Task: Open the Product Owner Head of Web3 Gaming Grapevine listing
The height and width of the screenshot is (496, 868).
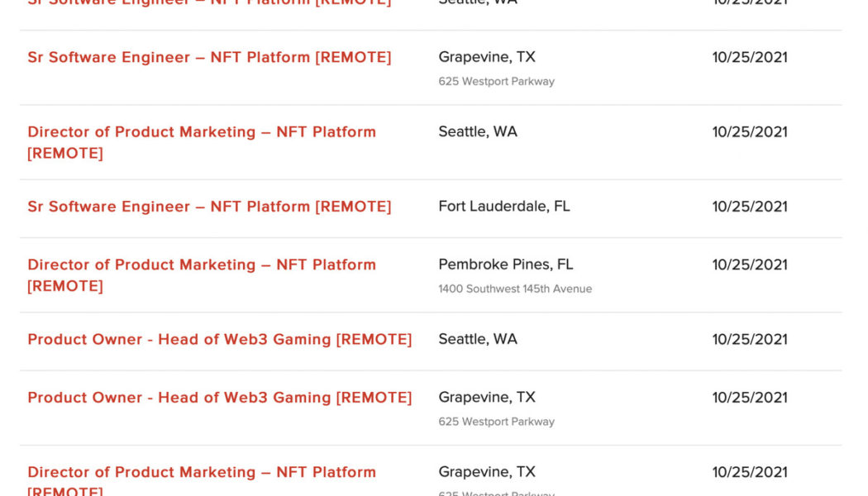Action: (x=219, y=397)
